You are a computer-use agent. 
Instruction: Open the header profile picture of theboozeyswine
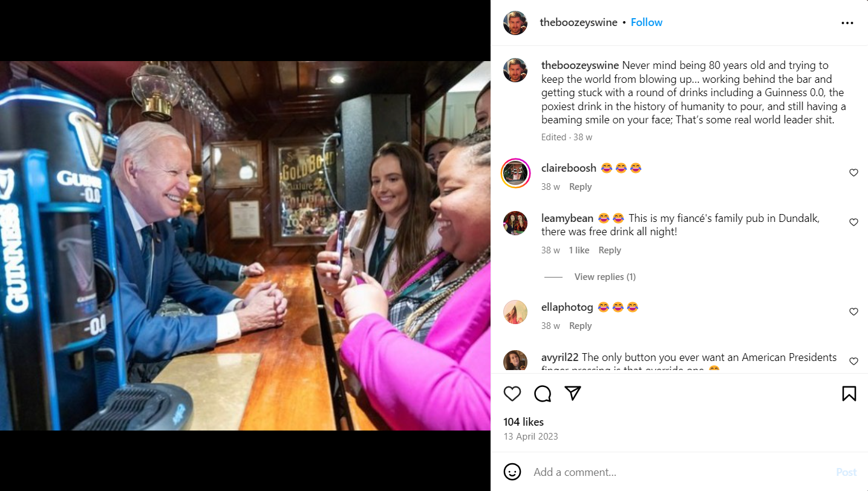pos(515,23)
